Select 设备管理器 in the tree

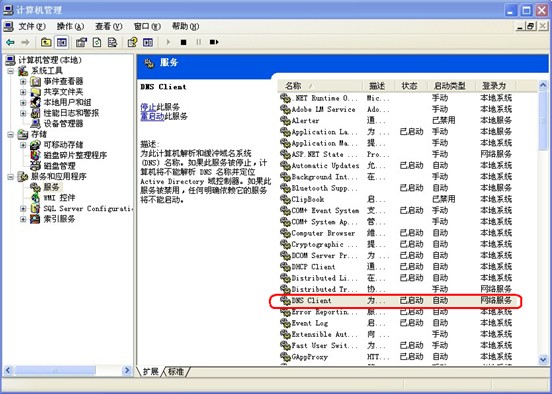click(x=63, y=124)
